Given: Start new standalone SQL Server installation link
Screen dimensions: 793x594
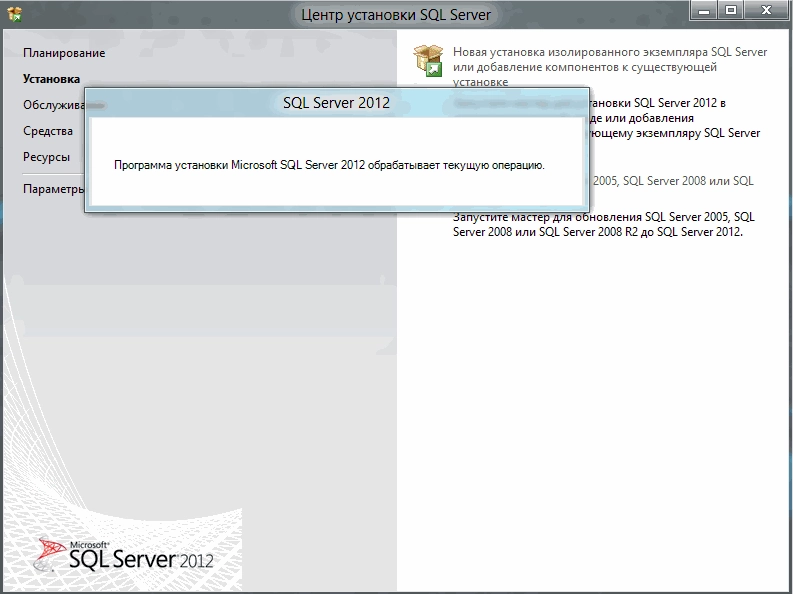Looking at the screenshot, I should tap(610, 67).
